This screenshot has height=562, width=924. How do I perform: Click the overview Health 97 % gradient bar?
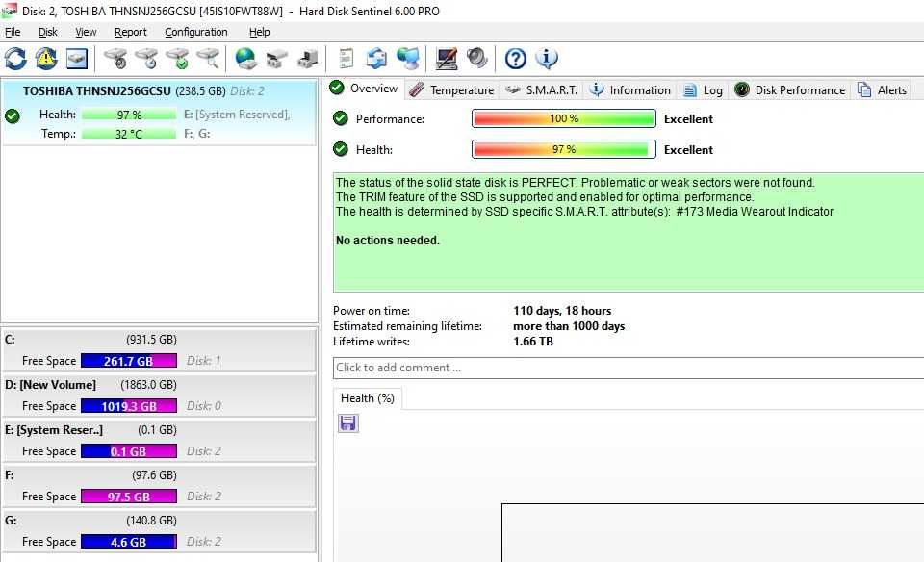564,149
